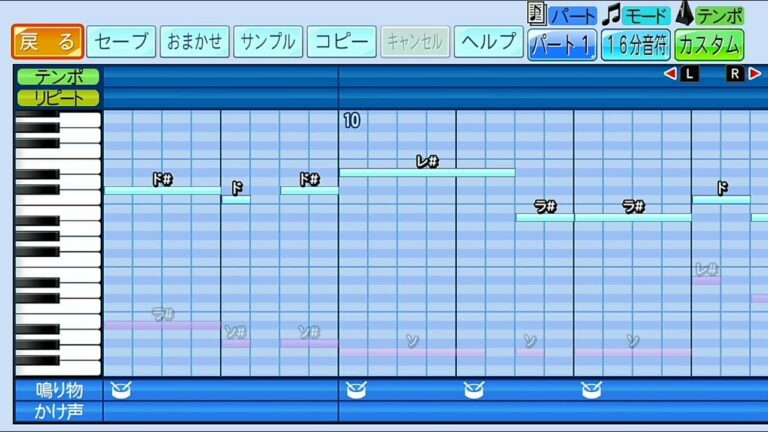Change the 16分音符 note length setting
Screen dimensions: 768x432
635,44
